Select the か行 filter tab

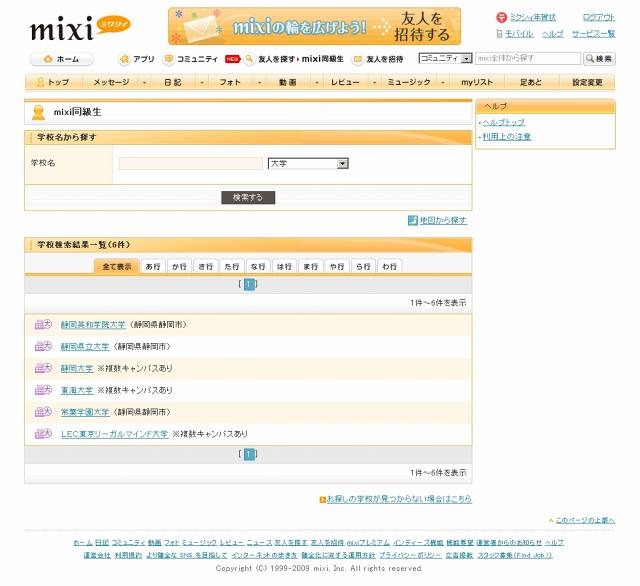point(179,266)
